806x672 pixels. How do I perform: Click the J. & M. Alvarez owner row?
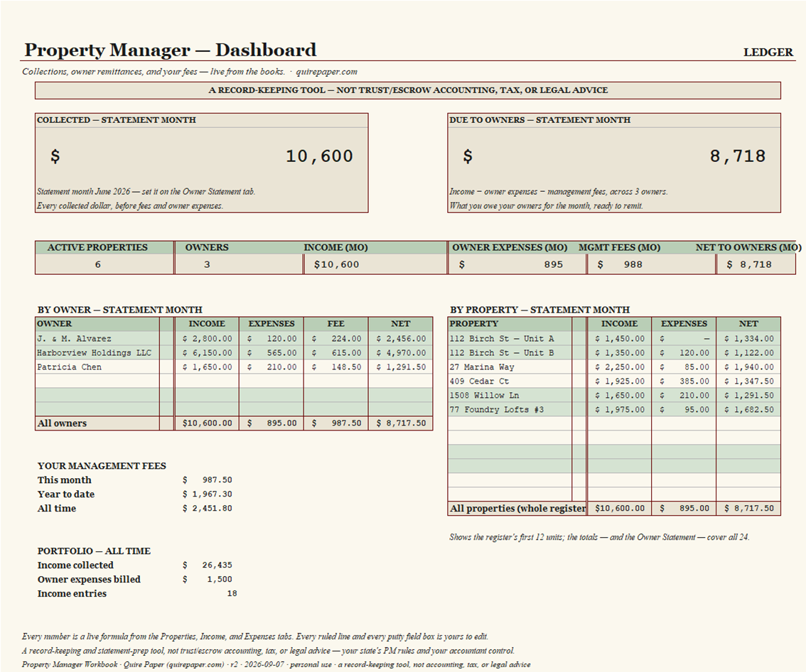(234, 339)
